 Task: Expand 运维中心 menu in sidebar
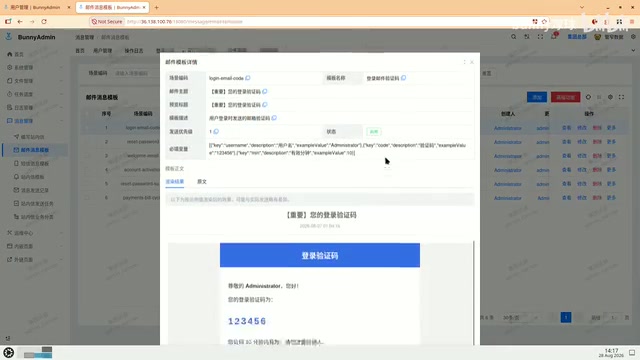coord(35,233)
